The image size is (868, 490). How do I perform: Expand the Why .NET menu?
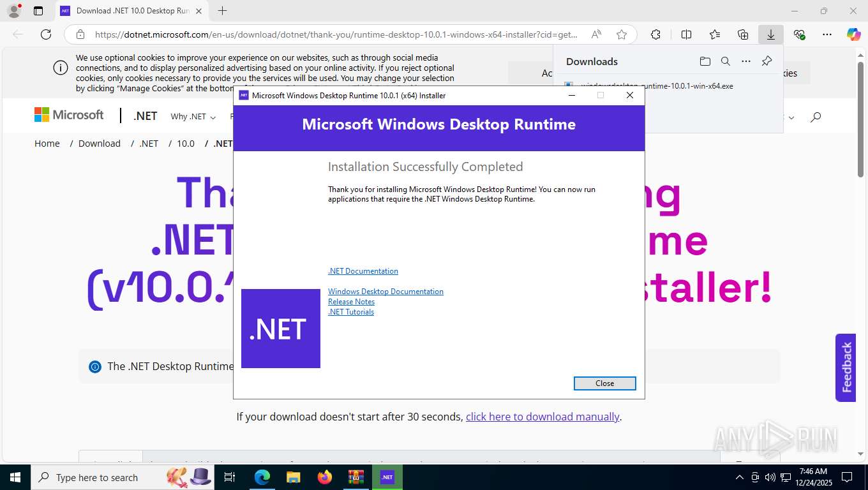193,117
